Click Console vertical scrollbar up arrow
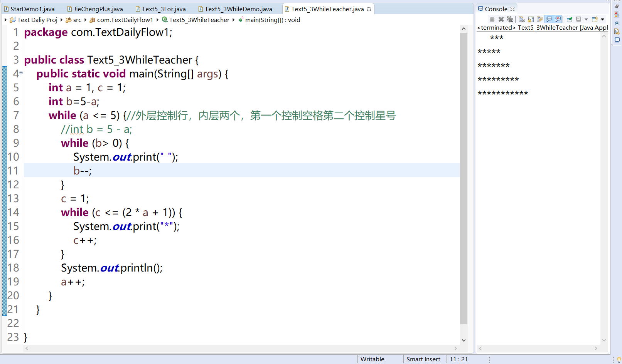The image size is (622, 364). coord(604,36)
